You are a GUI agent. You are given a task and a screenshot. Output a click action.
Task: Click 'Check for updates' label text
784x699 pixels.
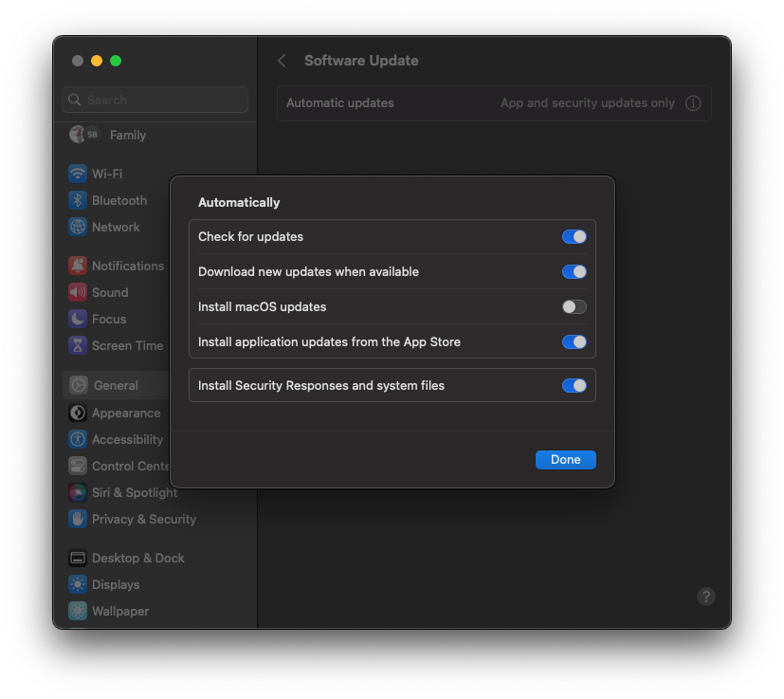coord(250,237)
